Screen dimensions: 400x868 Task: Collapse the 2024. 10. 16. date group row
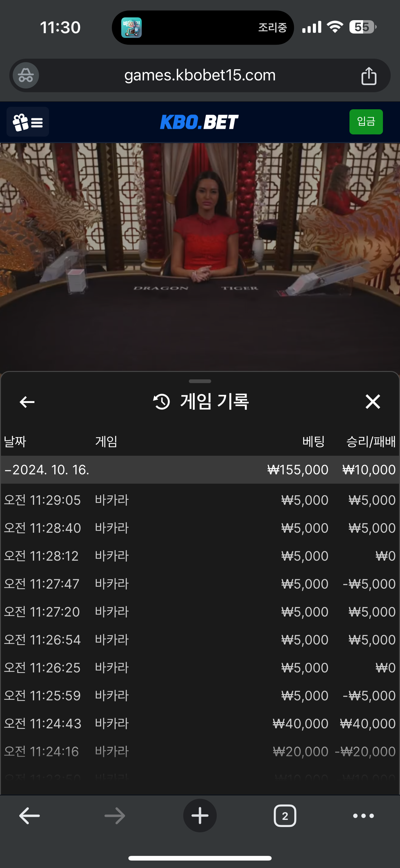click(x=200, y=470)
